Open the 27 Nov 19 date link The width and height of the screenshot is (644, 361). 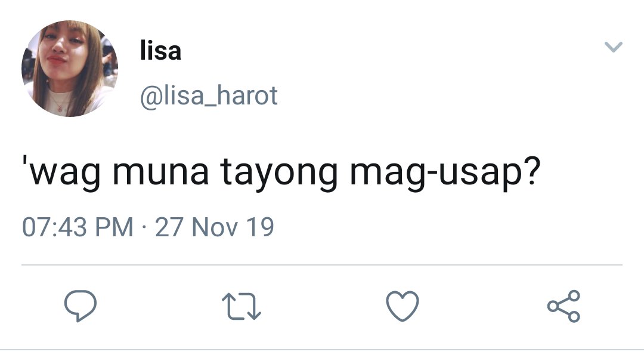click(215, 227)
